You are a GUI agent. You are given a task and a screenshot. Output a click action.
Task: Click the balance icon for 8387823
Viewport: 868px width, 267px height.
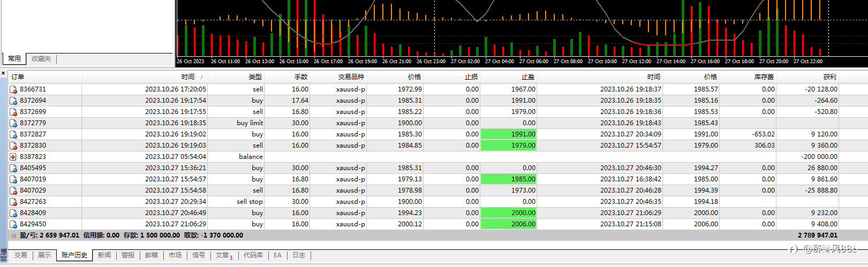click(x=13, y=157)
